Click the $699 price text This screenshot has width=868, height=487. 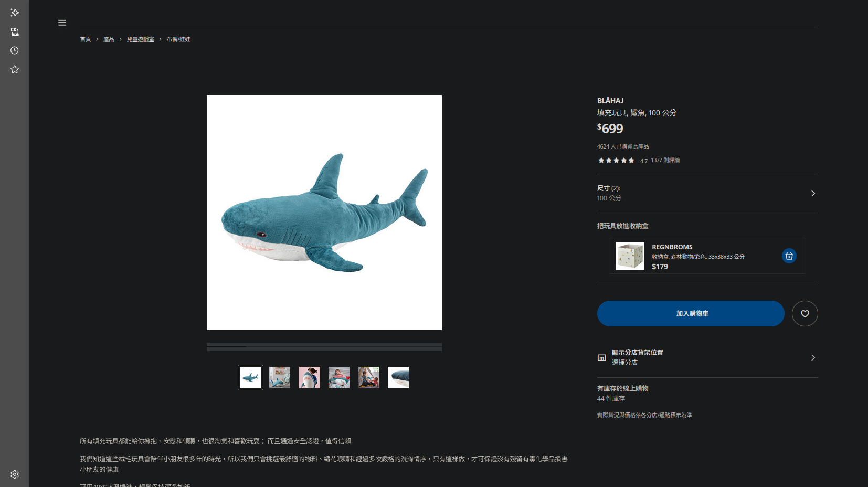click(610, 129)
